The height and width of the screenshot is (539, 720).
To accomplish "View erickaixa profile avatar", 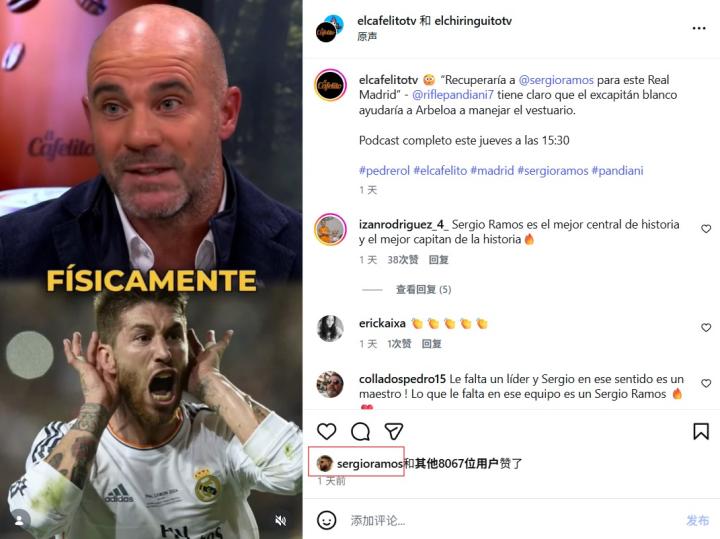I will [330, 329].
